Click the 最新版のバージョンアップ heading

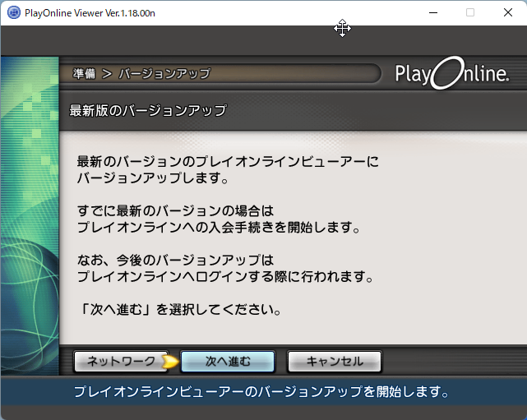148,110
